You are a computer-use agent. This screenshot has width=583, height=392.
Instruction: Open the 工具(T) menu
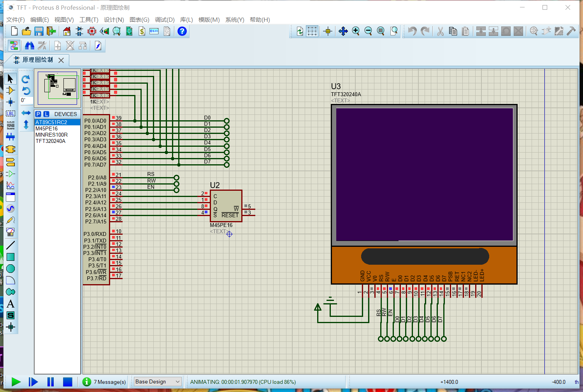89,19
